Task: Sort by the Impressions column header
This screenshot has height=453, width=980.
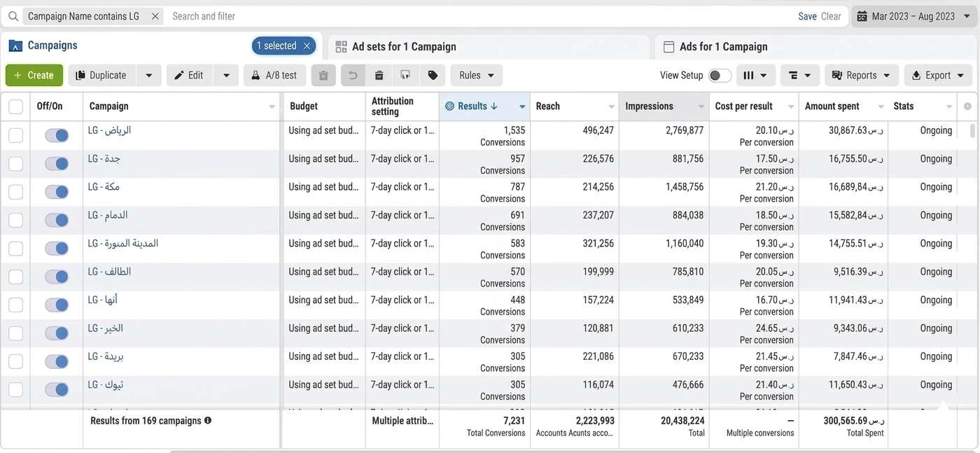Action: [x=649, y=106]
